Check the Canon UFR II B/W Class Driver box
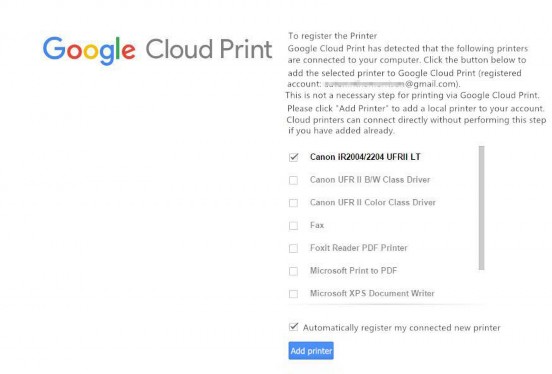Image resolution: width=552 pixels, height=374 pixels. click(293, 180)
